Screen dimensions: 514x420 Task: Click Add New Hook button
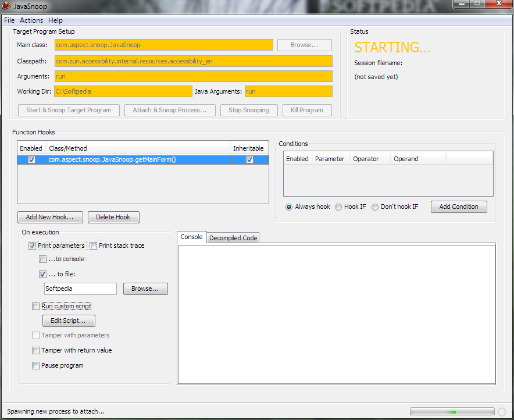pos(50,217)
